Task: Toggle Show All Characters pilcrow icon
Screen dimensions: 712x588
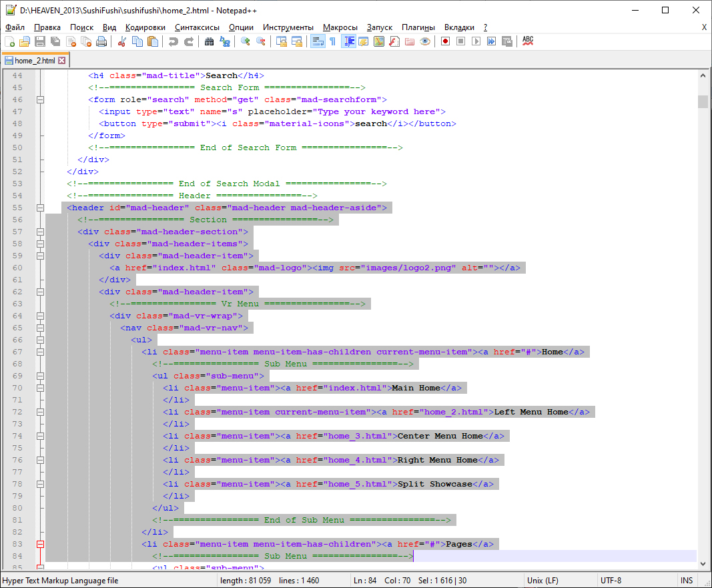Action: 332,41
